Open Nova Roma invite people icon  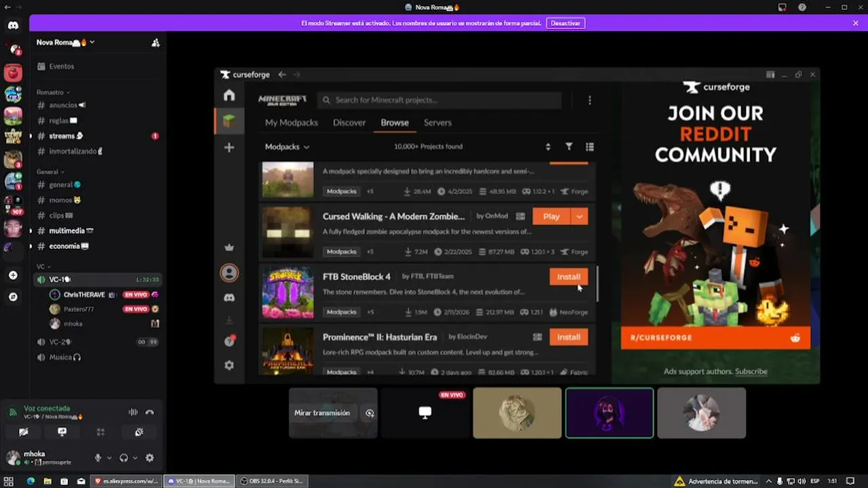point(155,43)
